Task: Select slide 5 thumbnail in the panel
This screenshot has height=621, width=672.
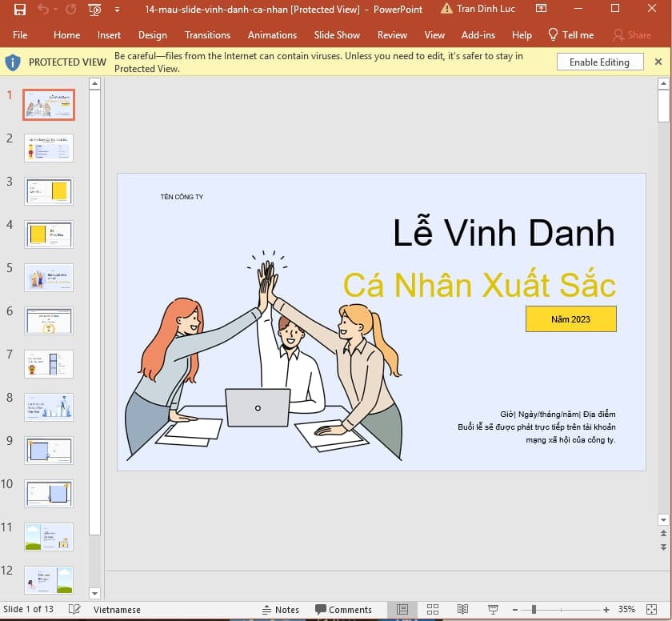Action: pyautogui.click(x=48, y=278)
